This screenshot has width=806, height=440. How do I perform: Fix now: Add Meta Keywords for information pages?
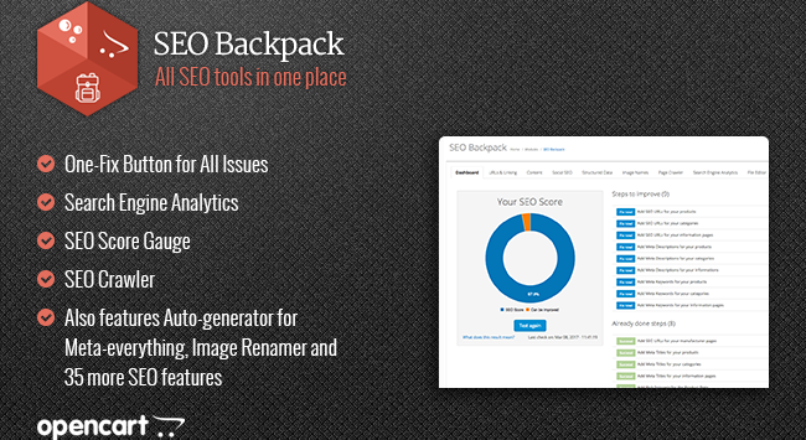(626, 305)
